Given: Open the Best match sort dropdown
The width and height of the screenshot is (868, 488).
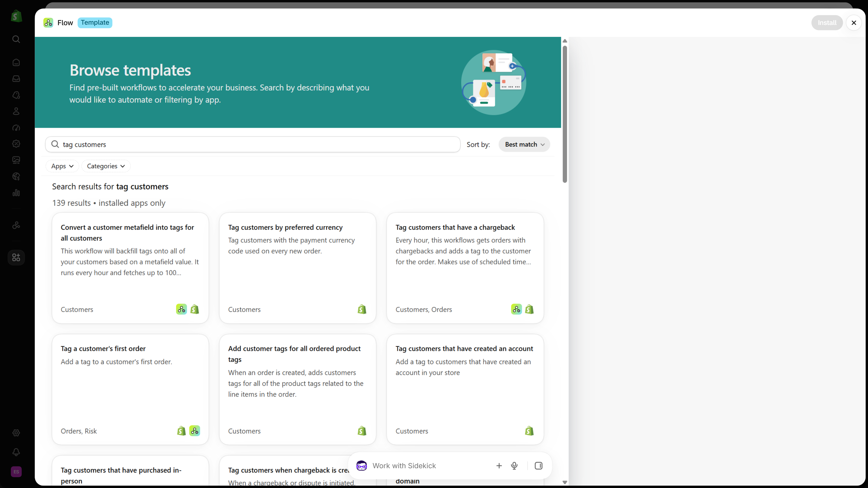Looking at the screenshot, I should click(x=524, y=145).
